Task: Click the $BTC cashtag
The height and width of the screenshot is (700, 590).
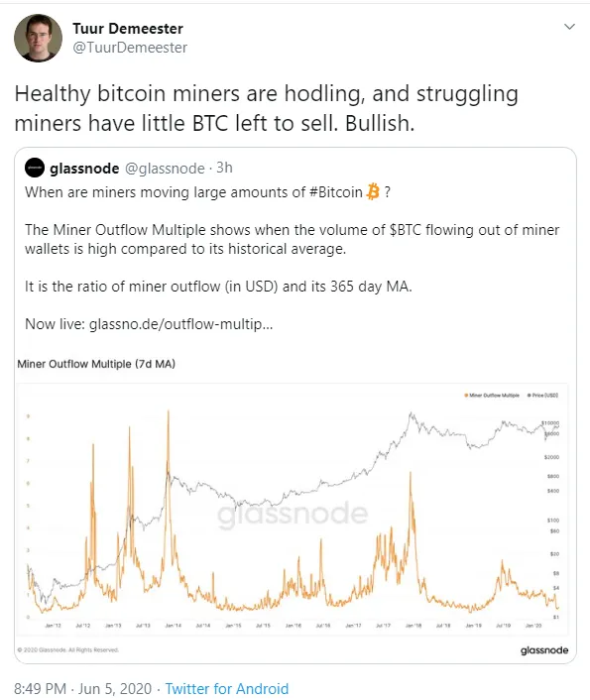Action: click(406, 230)
